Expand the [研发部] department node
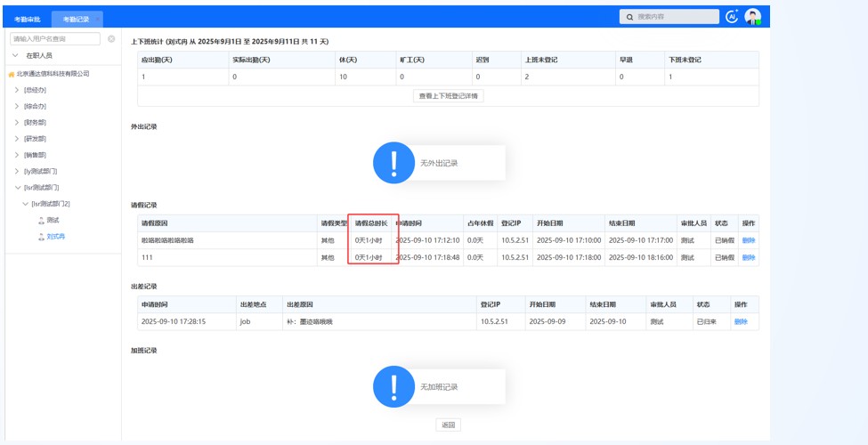The width and height of the screenshot is (868, 445). pos(17,139)
